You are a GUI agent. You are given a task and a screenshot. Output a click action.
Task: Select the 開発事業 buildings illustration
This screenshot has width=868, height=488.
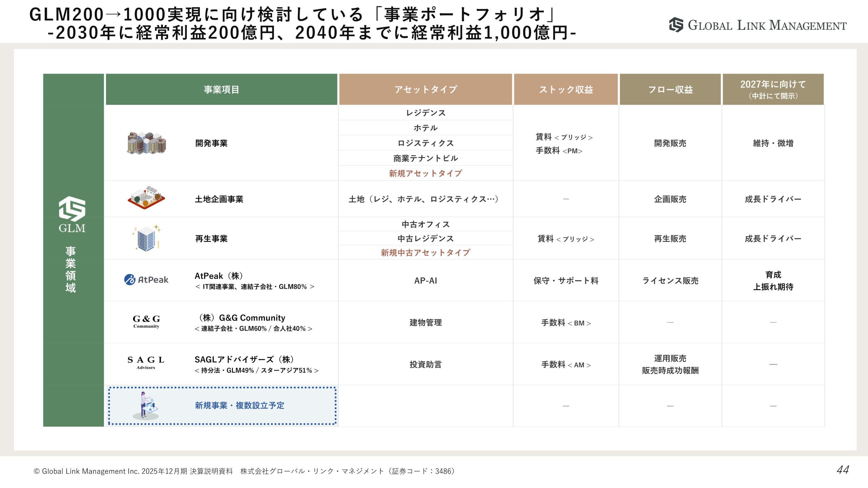(x=146, y=143)
